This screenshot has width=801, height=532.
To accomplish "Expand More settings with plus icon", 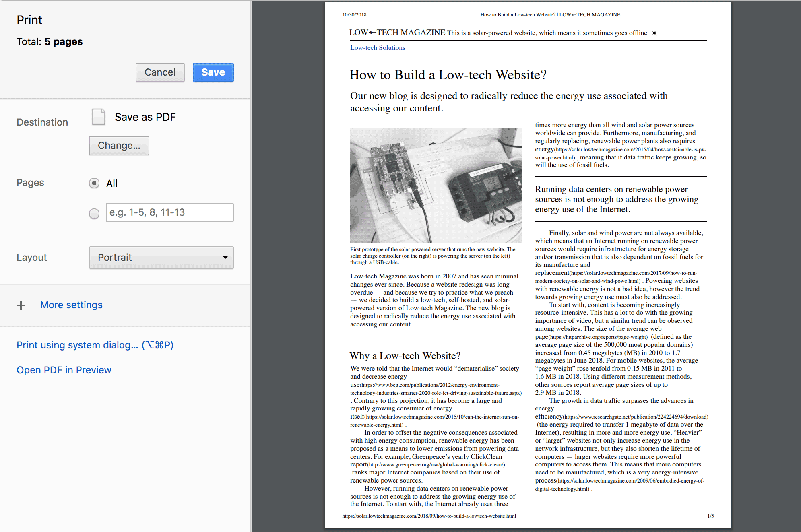I will pyautogui.click(x=21, y=305).
